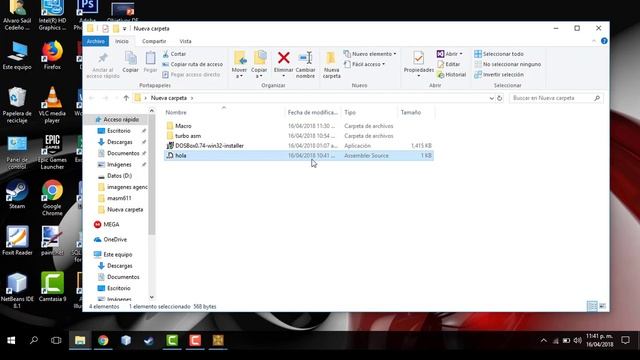640x360 pixels.
Task: Open masm611 folder in navigation pane
Action: coord(119,198)
